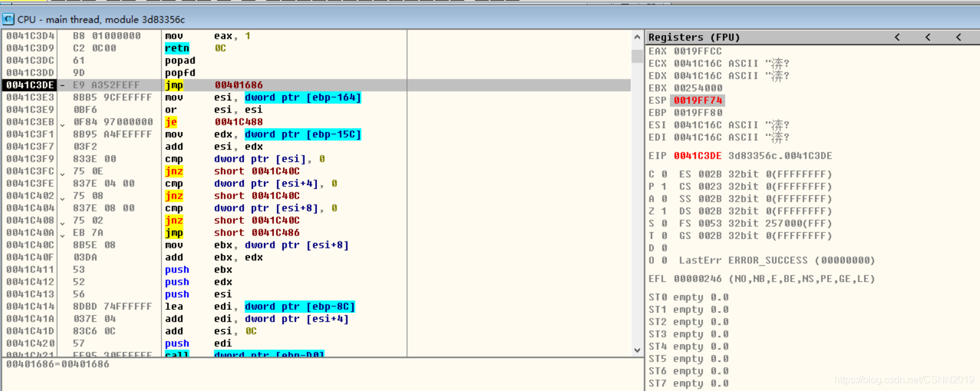Toggle the C carry flag value
The height and width of the screenshot is (391, 980).
pyautogui.click(x=664, y=174)
